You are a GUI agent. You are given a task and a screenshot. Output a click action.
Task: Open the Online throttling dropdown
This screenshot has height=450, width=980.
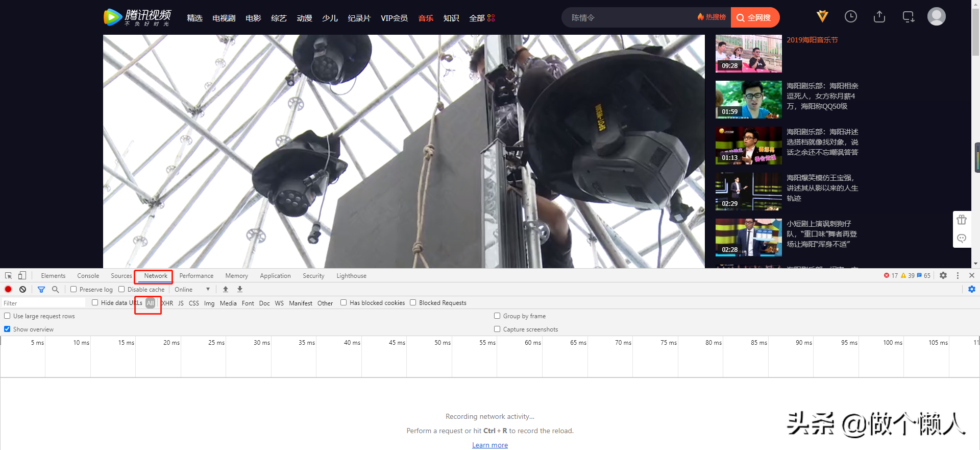(x=192, y=289)
